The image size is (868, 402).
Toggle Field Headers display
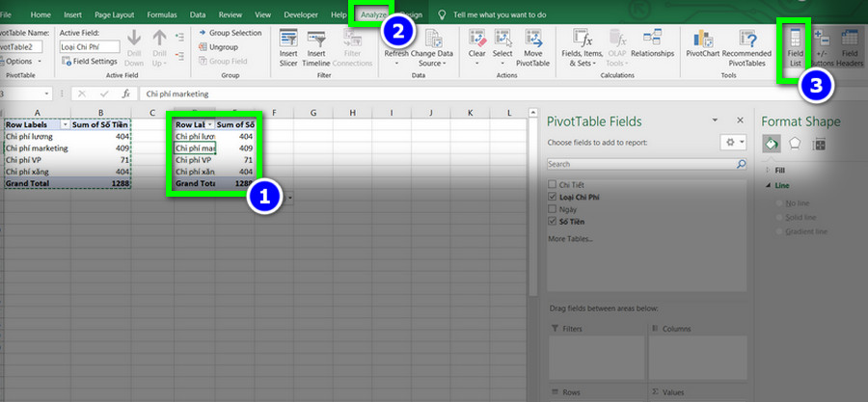[849, 47]
